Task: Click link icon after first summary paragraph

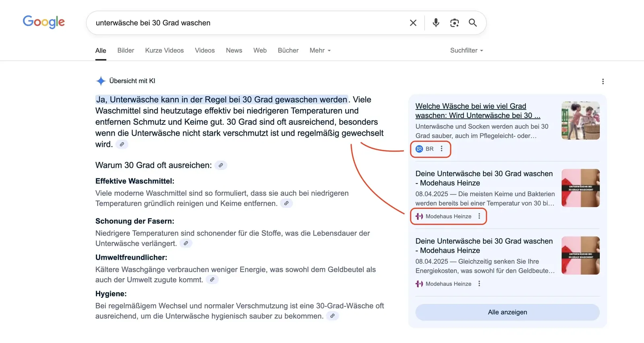Action: pyautogui.click(x=122, y=144)
